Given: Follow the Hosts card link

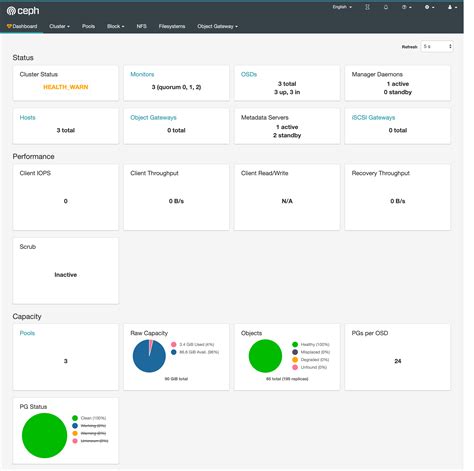Looking at the screenshot, I should click(x=27, y=118).
